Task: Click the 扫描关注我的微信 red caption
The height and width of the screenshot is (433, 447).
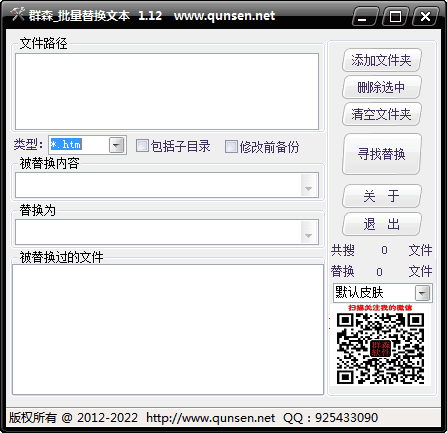Action: (x=380, y=308)
